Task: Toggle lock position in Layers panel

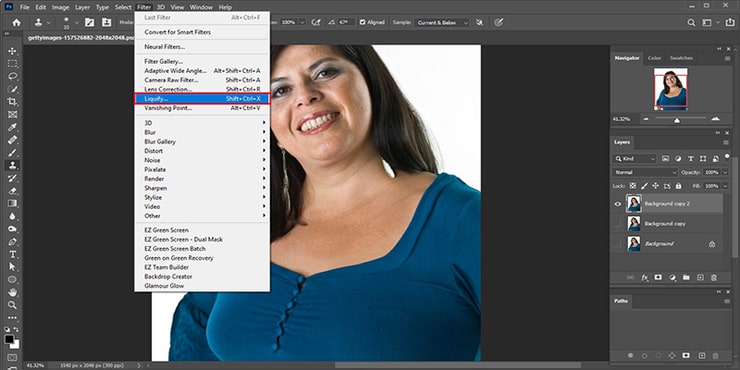Action: click(656, 186)
